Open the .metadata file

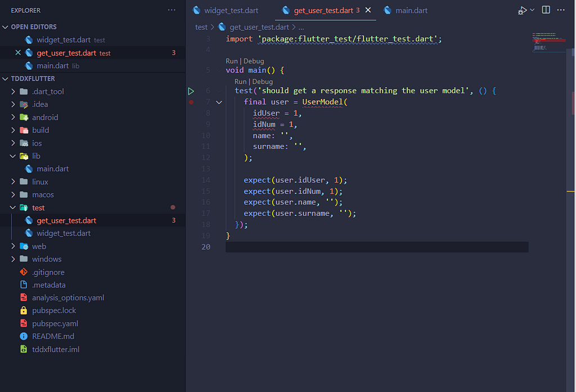[x=48, y=285]
